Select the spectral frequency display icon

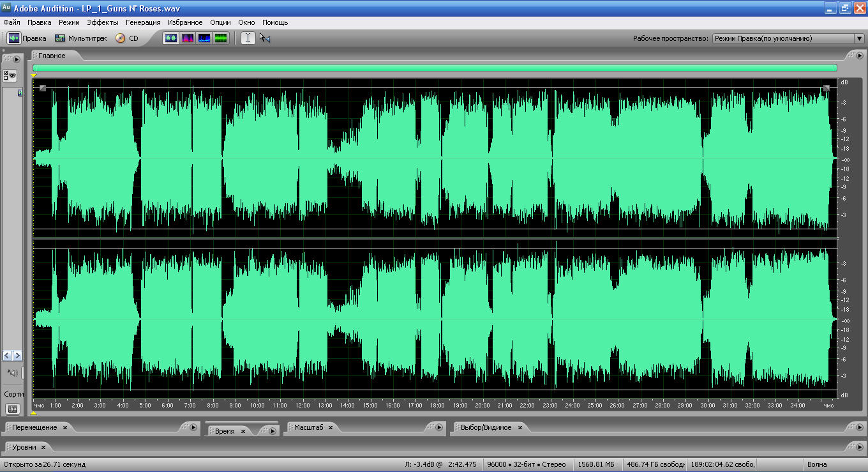(x=188, y=38)
